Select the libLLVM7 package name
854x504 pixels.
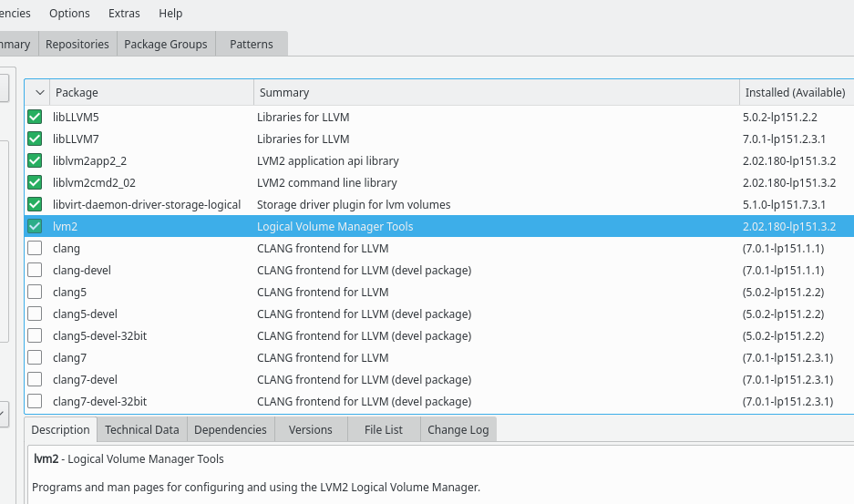click(x=76, y=139)
